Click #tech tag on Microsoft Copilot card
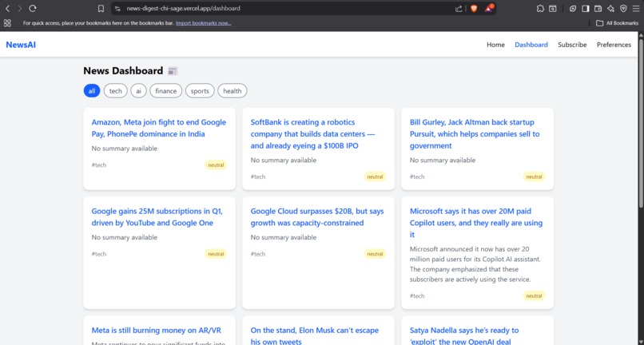Image resolution: width=644 pixels, height=345 pixels. [x=416, y=295]
